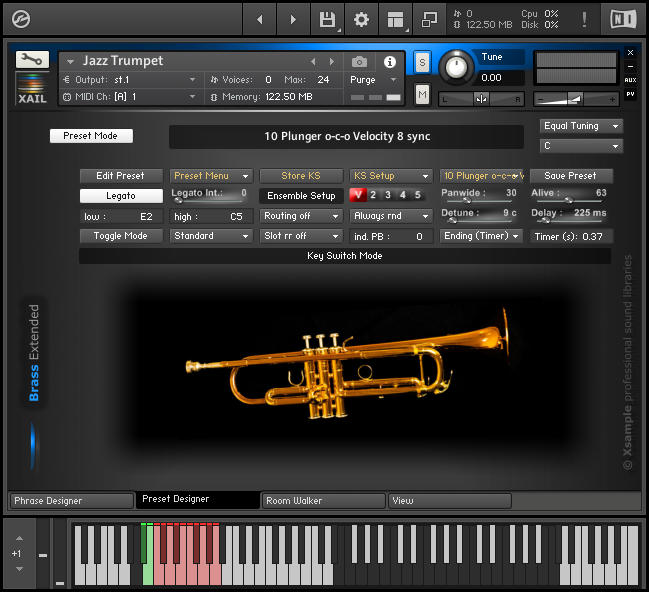649x592 pixels.
Task: Open the Equal Tuning dropdown
Action: (581, 126)
